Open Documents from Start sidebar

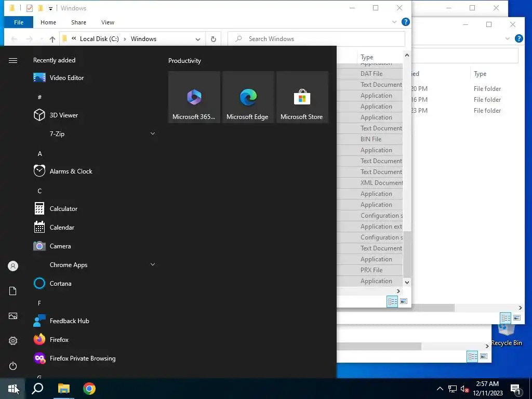[x=13, y=291]
